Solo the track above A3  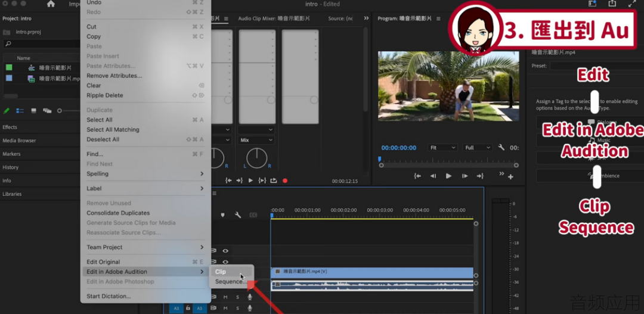pyautogui.click(x=237, y=297)
